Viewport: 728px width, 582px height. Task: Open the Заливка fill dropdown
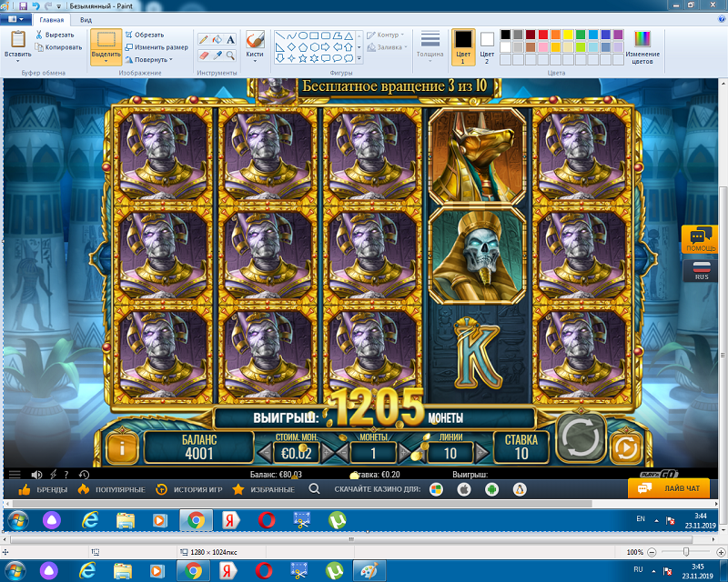pos(388,47)
